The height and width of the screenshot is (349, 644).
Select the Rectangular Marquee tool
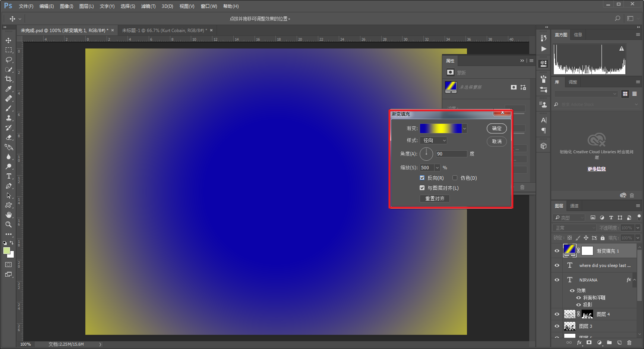click(9, 50)
